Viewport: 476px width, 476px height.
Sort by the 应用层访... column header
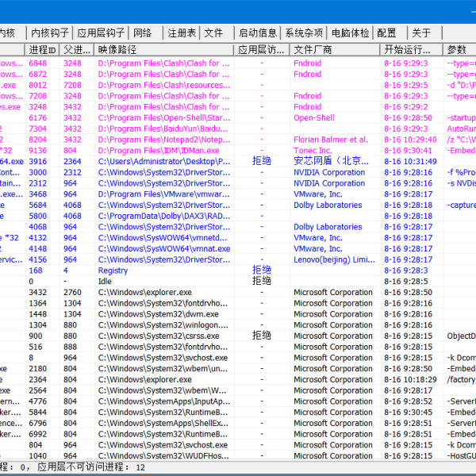[262, 49]
